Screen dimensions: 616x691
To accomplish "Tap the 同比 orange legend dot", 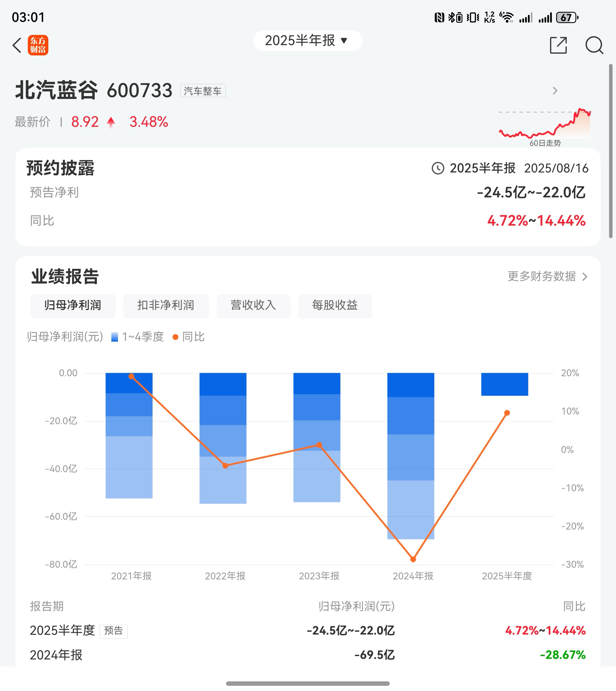I will 175,337.
